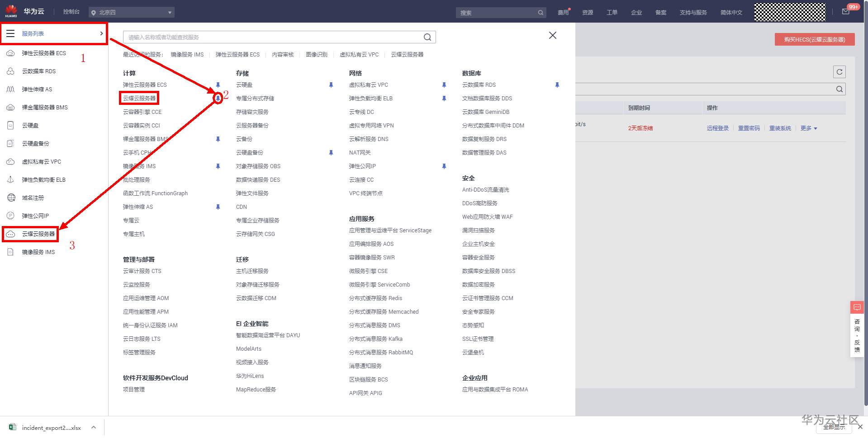
Task: Open 企业 in top navigation
Action: coord(636,13)
